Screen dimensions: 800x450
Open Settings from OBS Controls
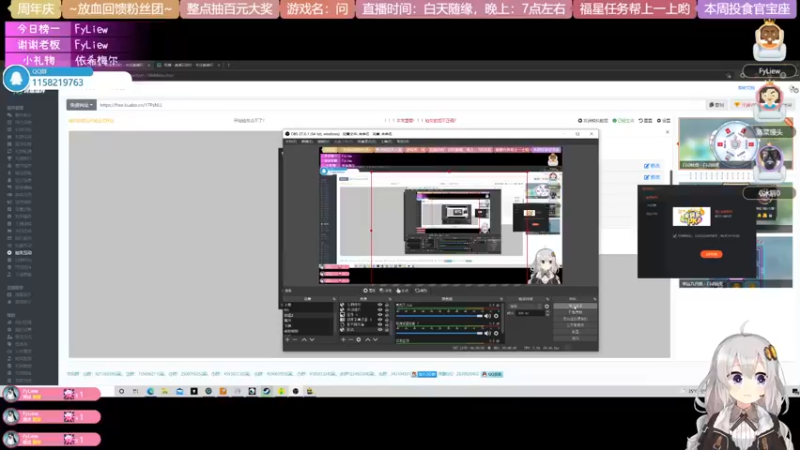575,332
